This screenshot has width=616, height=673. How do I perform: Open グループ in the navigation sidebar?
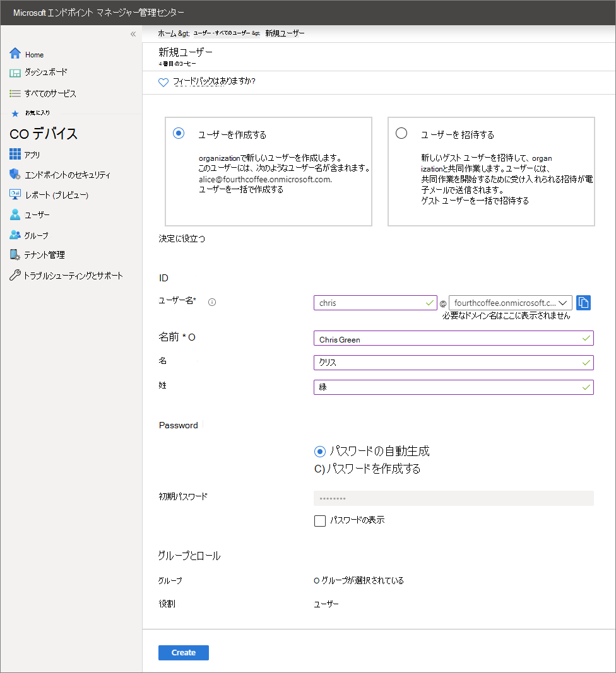(36, 236)
